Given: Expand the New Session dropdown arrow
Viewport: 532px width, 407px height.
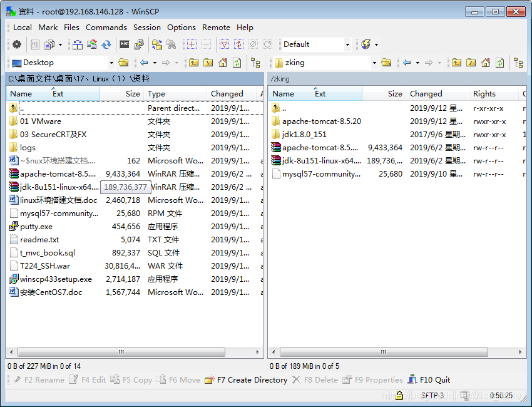Looking at the screenshot, I should pos(376,44).
